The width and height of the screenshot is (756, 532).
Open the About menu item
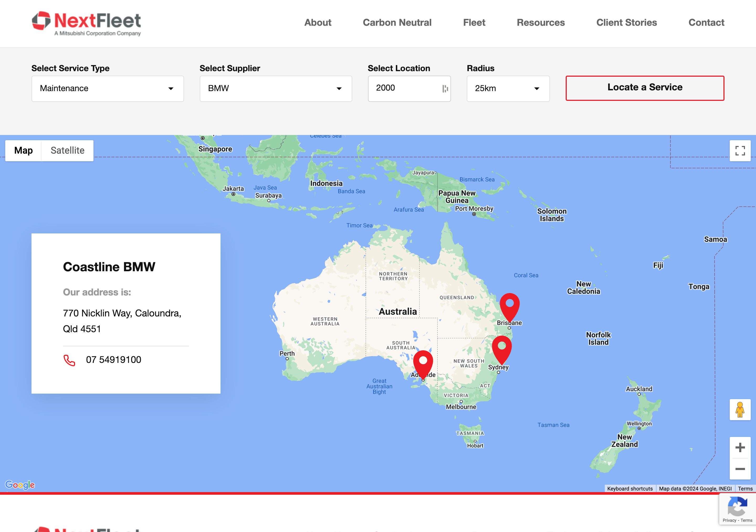(318, 22)
